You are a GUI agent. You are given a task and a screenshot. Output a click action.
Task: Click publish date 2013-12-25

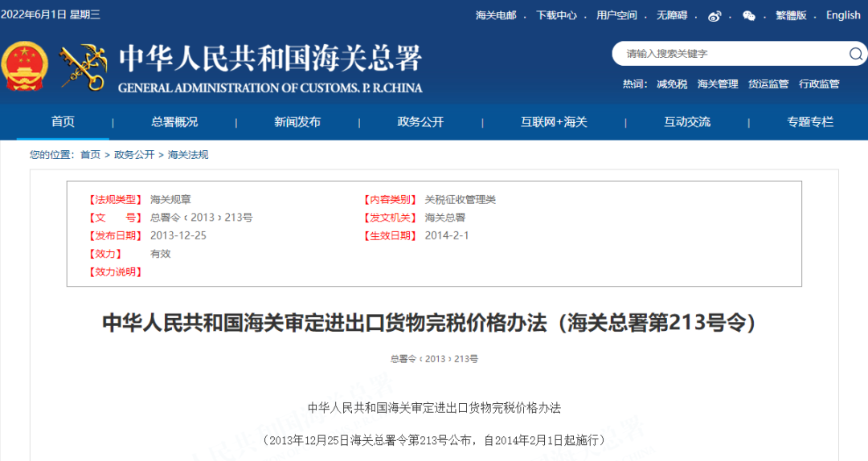178,236
